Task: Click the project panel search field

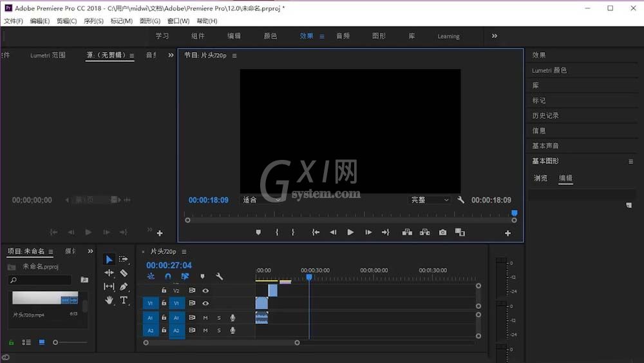Action: (x=40, y=280)
